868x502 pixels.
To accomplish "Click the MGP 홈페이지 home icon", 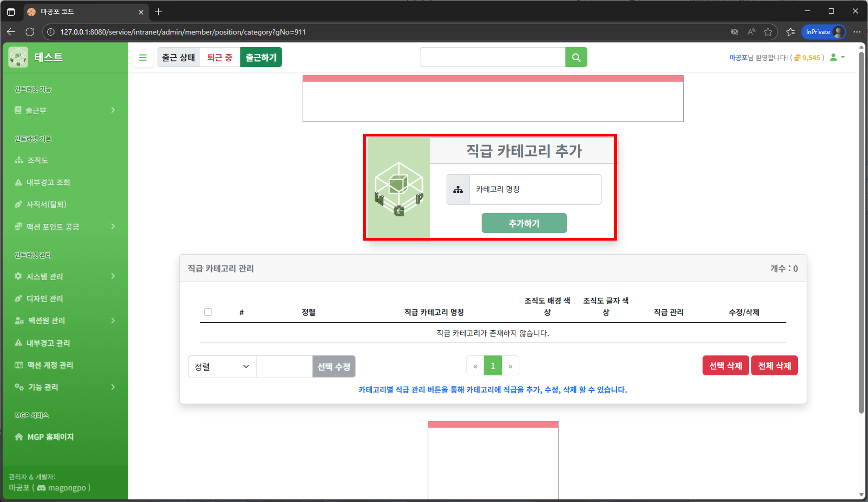I will [x=19, y=436].
